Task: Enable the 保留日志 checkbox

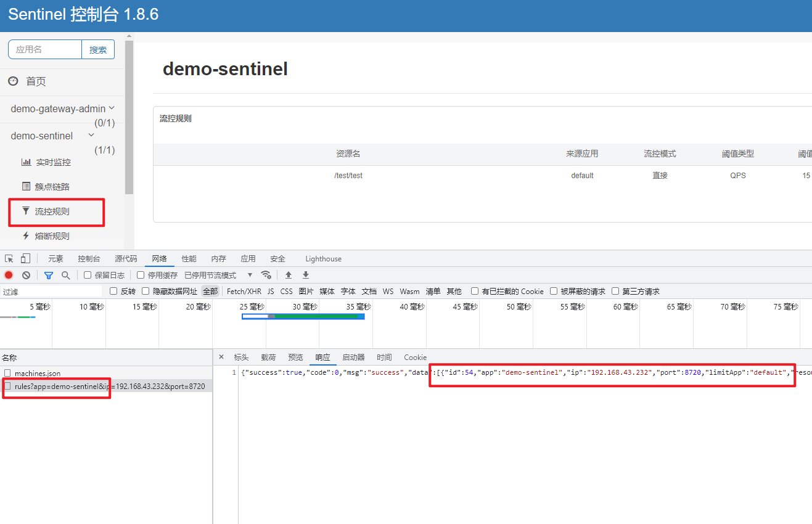Action: [88, 275]
